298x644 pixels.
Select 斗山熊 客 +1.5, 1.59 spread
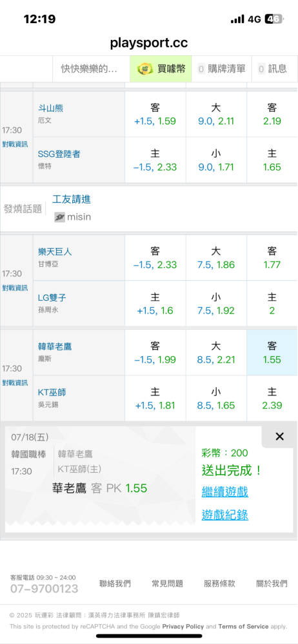[155, 114]
